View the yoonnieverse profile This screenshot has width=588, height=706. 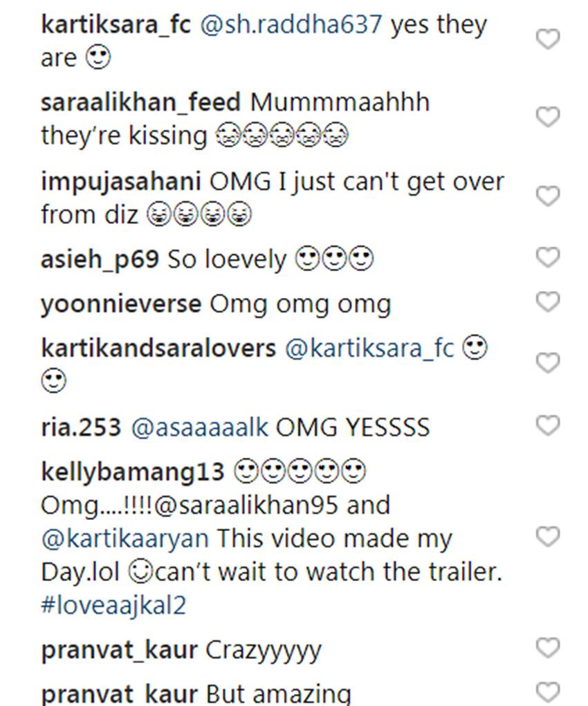tap(121, 304)
